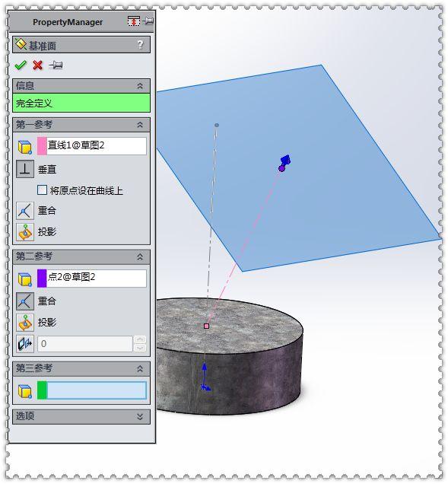Click the second reference selection cube icon
Viewport: 448px width, 484px height.
(24, 279)
